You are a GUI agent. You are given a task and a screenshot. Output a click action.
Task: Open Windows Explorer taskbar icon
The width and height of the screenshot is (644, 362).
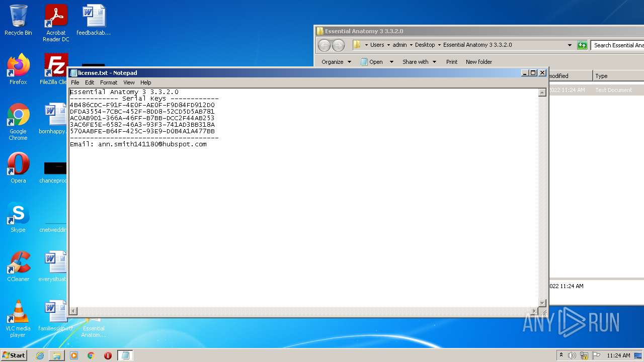point(57,355)
